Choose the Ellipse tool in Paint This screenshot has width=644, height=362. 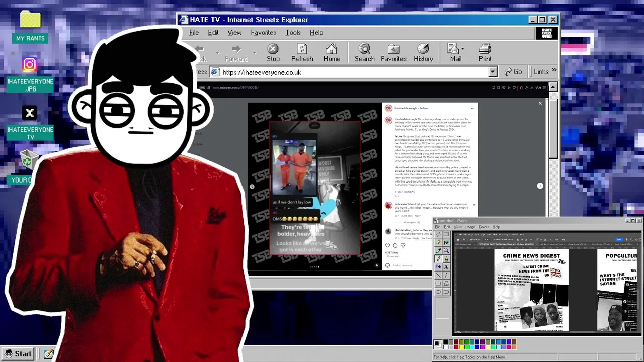click(438, 292)
